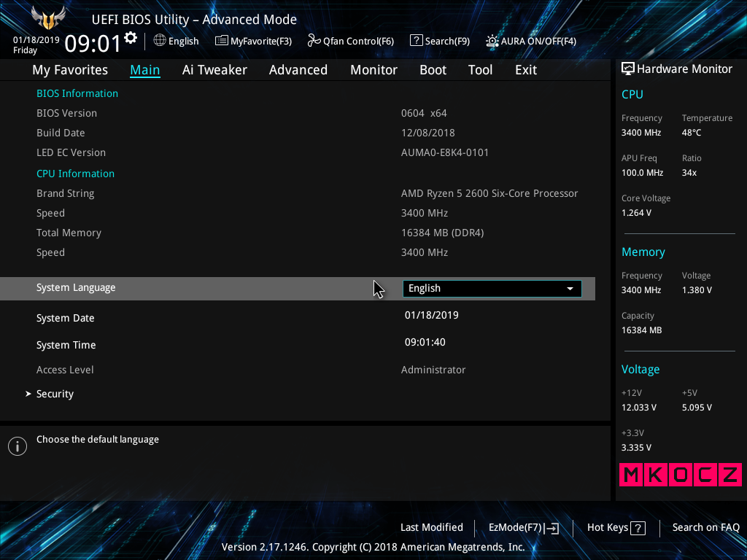Click Memory Capacity 16384 MB reading
The image size is (747, 560).
coord(642,330)
